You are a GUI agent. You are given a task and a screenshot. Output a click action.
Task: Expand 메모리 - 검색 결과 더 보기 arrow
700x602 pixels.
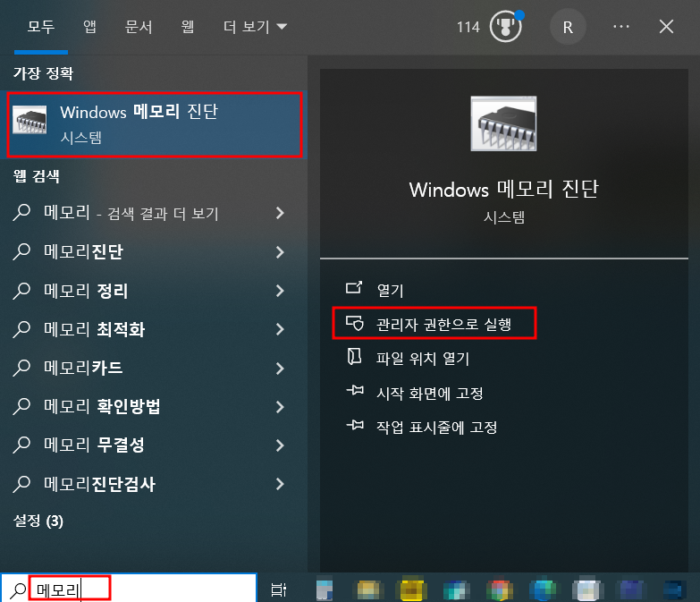[x=280, y=213]
